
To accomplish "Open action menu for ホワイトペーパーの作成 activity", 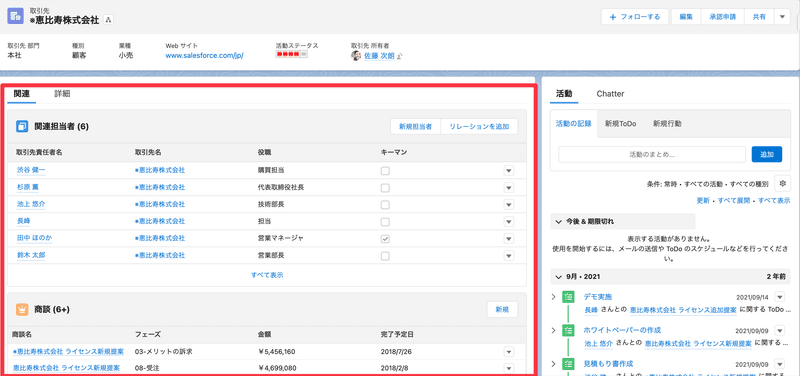I will coord(779,330).
